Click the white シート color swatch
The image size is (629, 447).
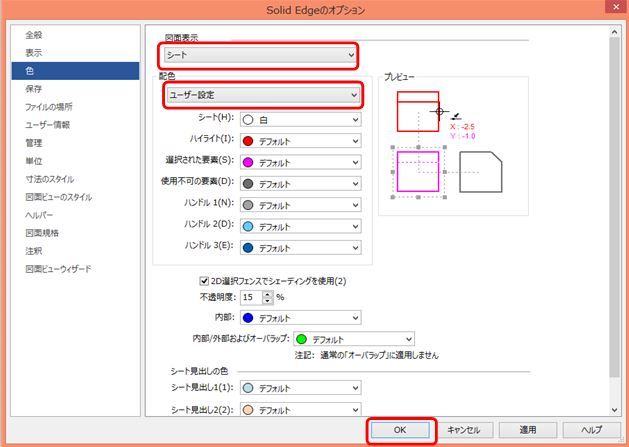(248, 120)
